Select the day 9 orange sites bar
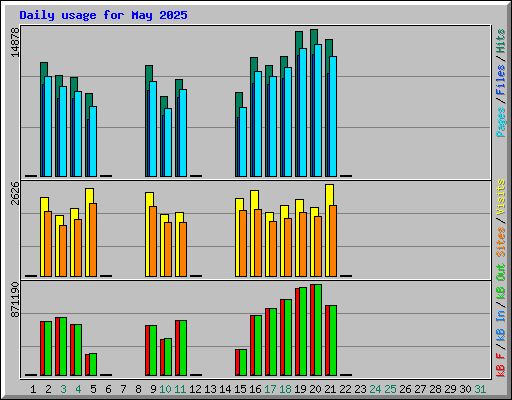This screenshot has width=512, height=400. click(153, 241)
